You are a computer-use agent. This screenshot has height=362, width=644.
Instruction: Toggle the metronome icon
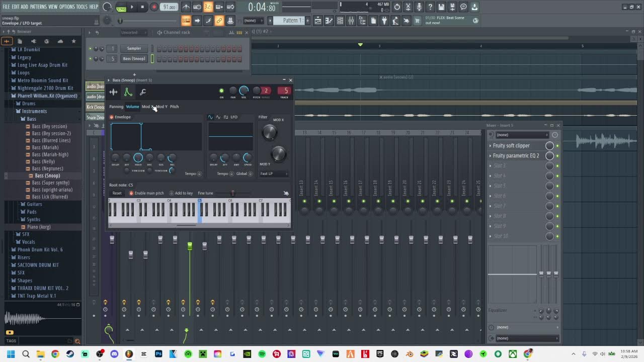(186, 7)
